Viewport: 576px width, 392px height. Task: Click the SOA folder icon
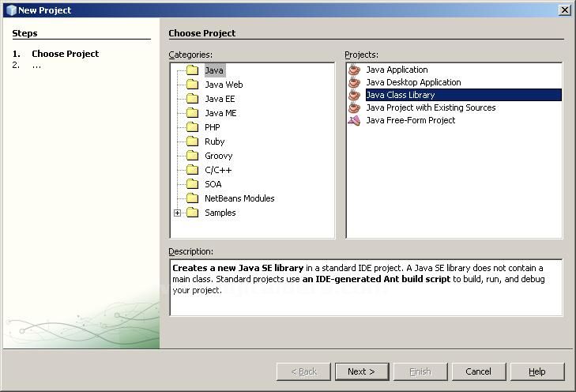[192, 184]
